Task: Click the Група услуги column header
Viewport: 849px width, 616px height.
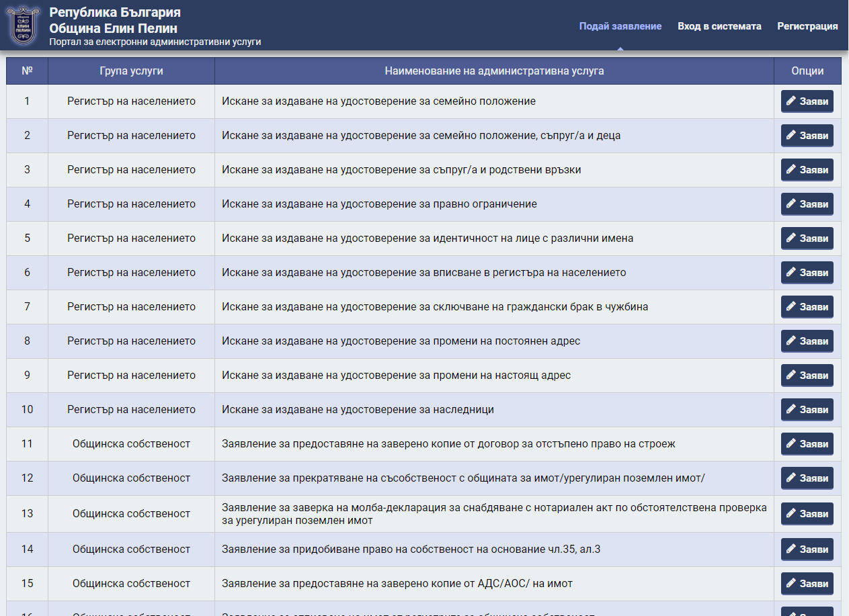Action: click(x=131, y=71)
